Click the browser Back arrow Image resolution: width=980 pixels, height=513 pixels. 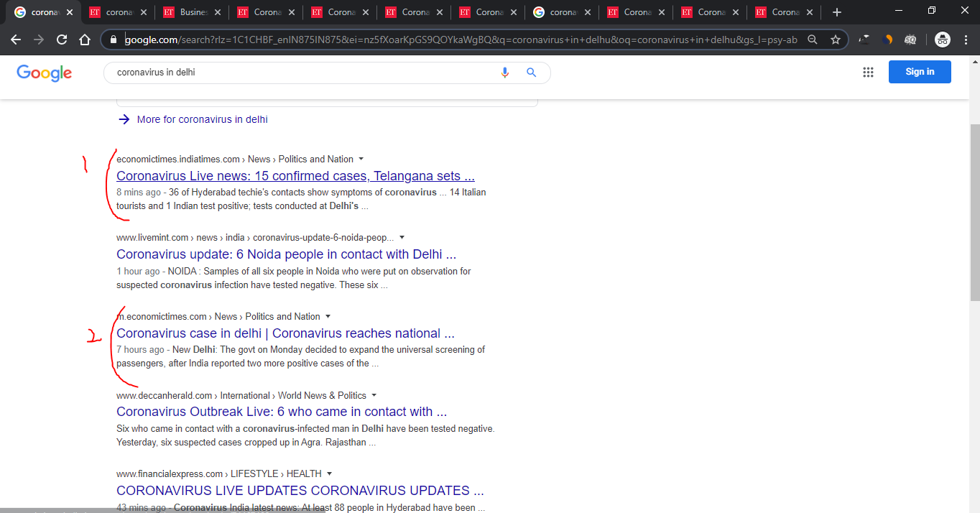(x=16, y=40)
